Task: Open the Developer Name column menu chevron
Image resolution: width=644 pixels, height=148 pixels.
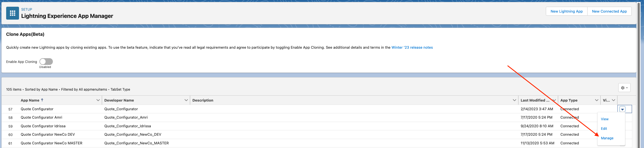Action: [186, 100]
